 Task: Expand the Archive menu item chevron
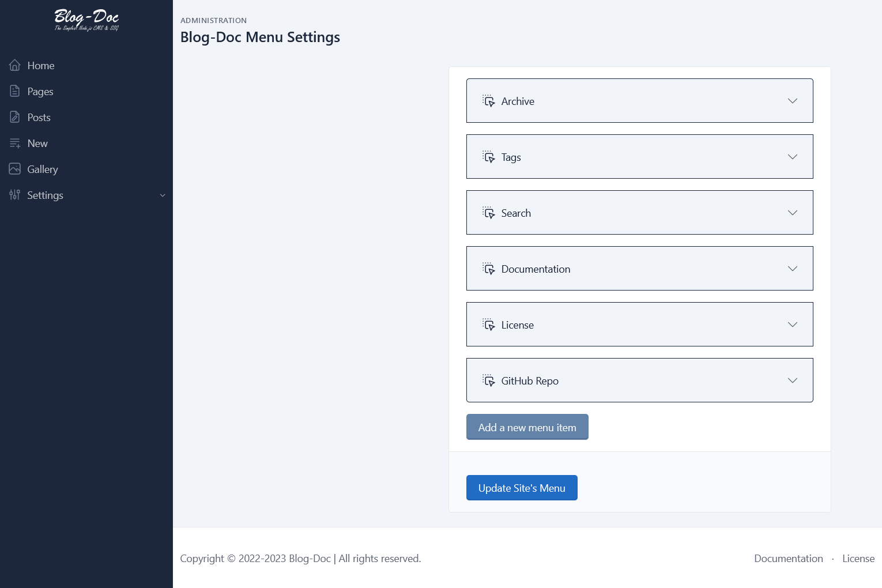point(793,101)
